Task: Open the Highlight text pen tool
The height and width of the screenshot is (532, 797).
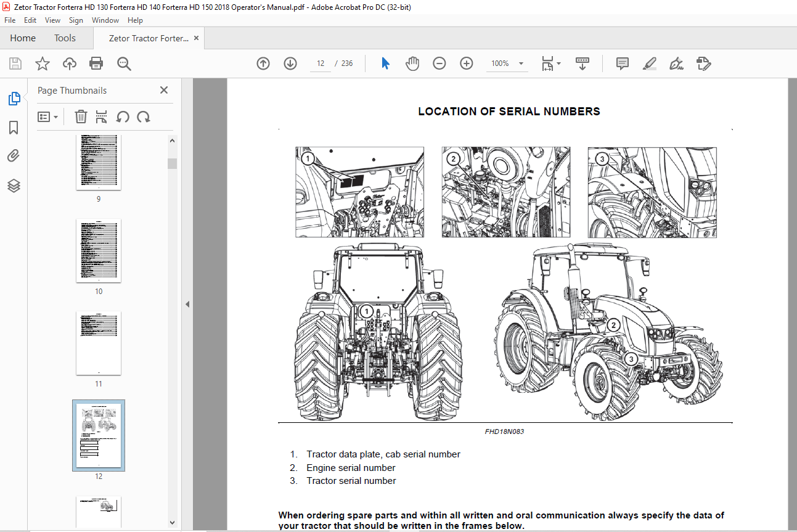Action: click(650, 63)
